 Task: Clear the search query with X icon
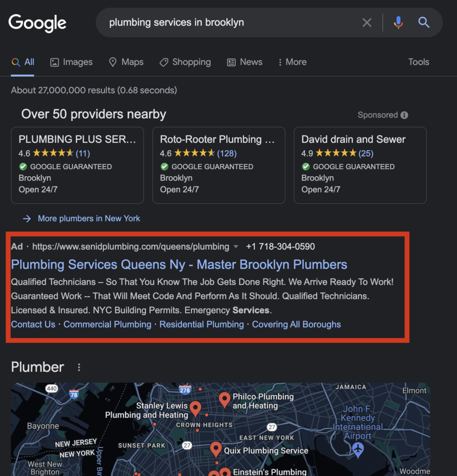(x=367, y=22)
